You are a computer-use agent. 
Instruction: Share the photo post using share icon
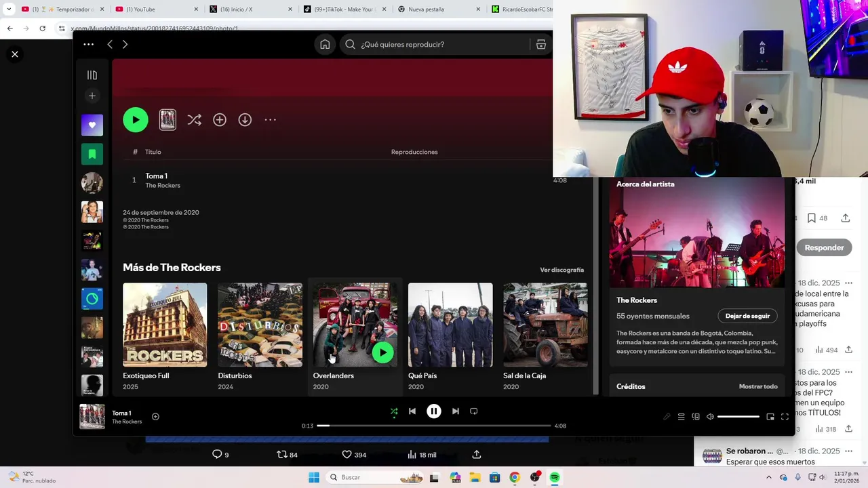[477, 454]
